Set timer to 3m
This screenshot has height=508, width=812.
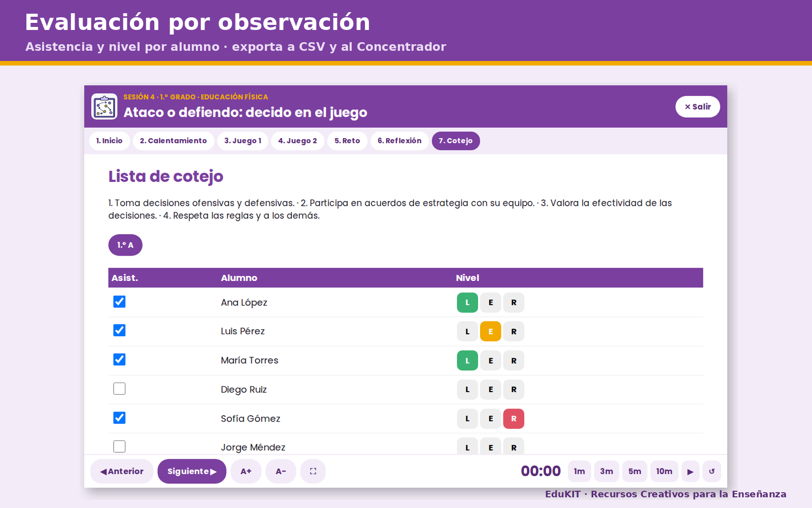point(606,471)
